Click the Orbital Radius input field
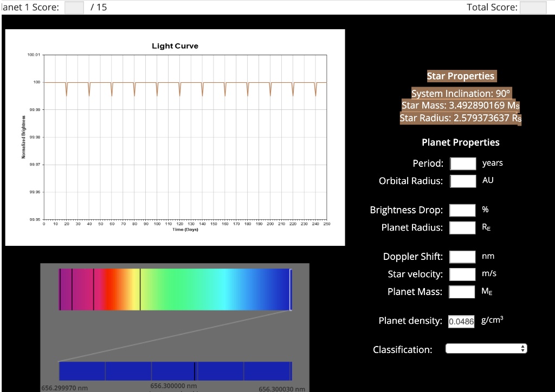 point(463,181)
